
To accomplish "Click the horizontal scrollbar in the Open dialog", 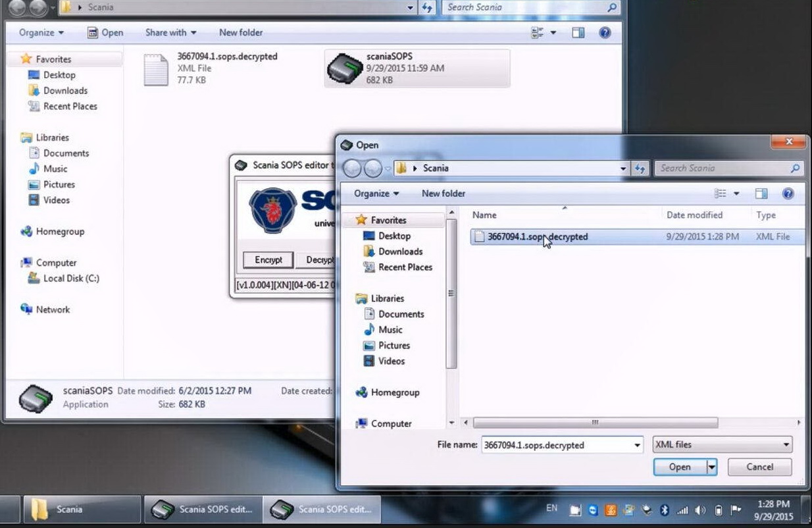I will (x=595, y=423).
